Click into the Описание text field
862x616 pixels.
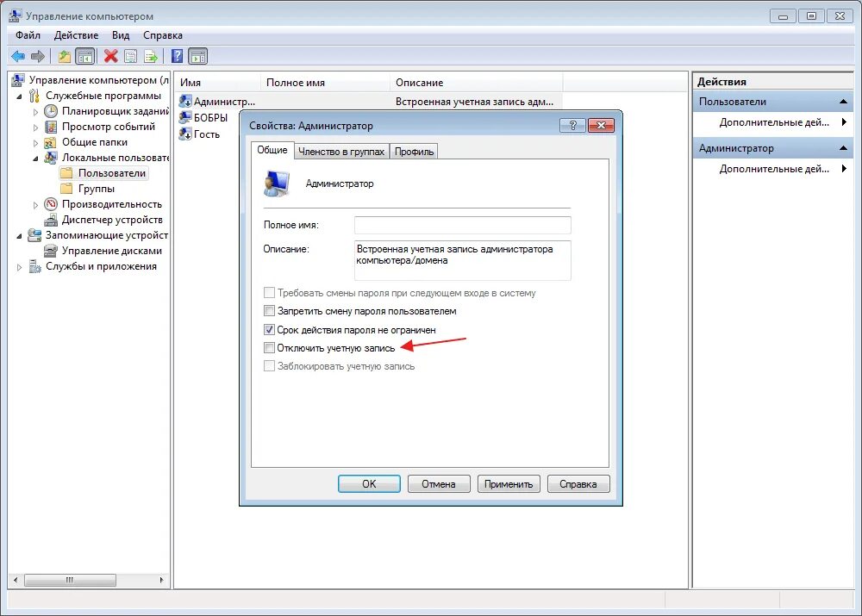[x=462, y=260]
